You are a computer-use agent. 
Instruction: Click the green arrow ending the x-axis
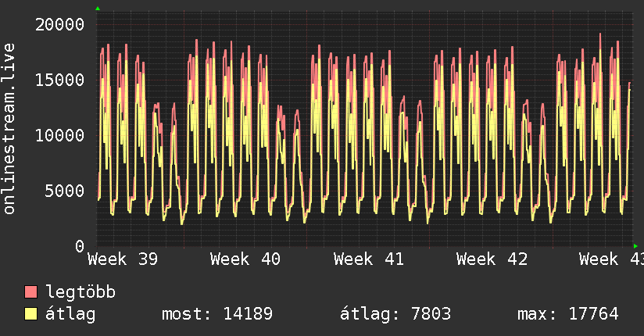(635, 246)
